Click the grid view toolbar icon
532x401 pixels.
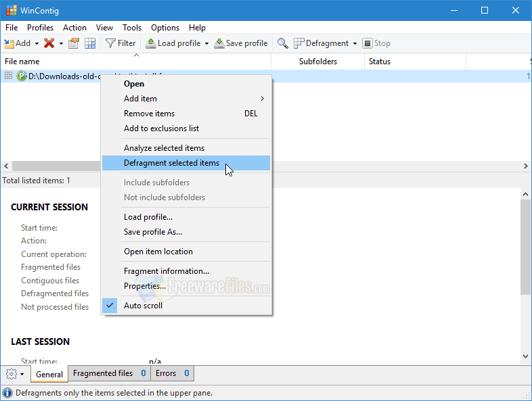pyautogui.click(x=90, y=43)
